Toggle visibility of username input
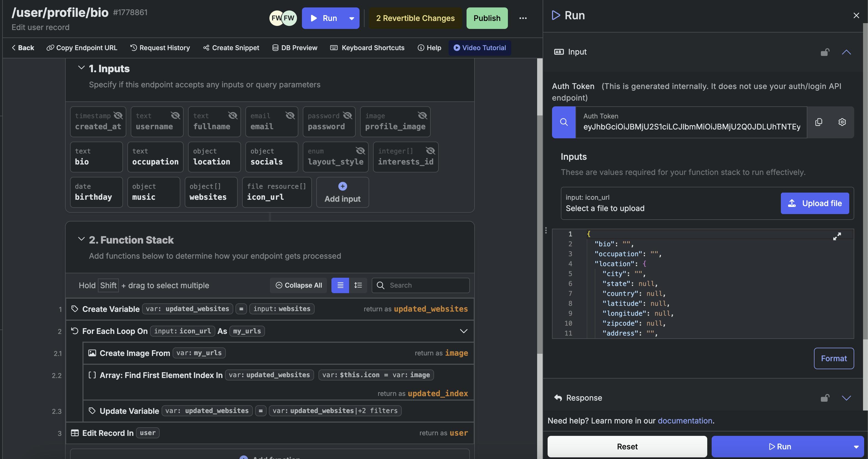This screenshot has height=459, width=868. 176,115
